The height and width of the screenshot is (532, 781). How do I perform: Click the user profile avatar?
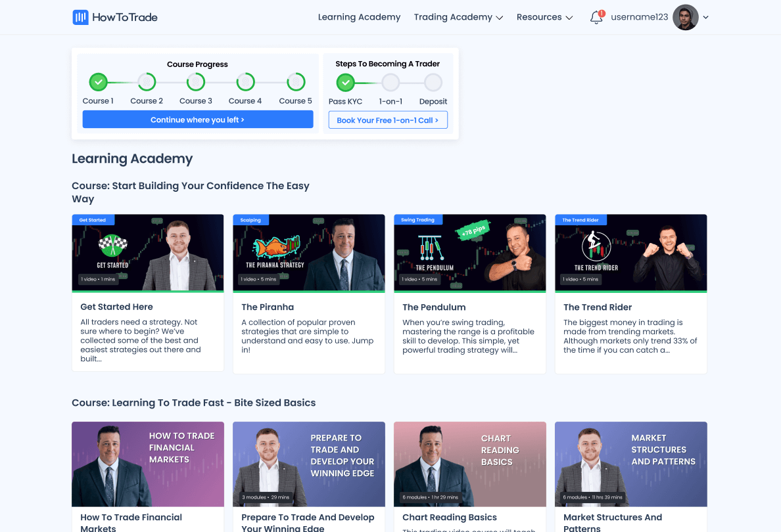click(685, 18)
